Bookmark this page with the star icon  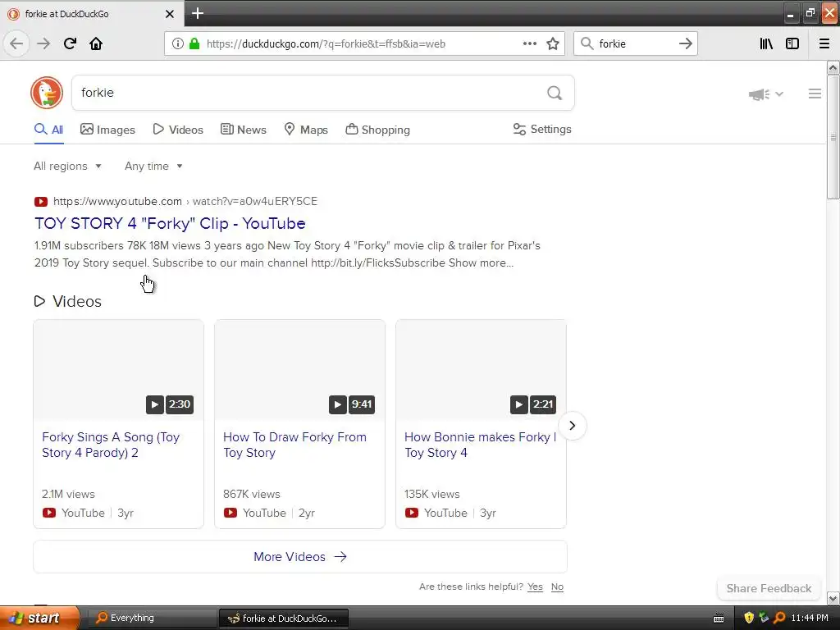pos(553,43)
